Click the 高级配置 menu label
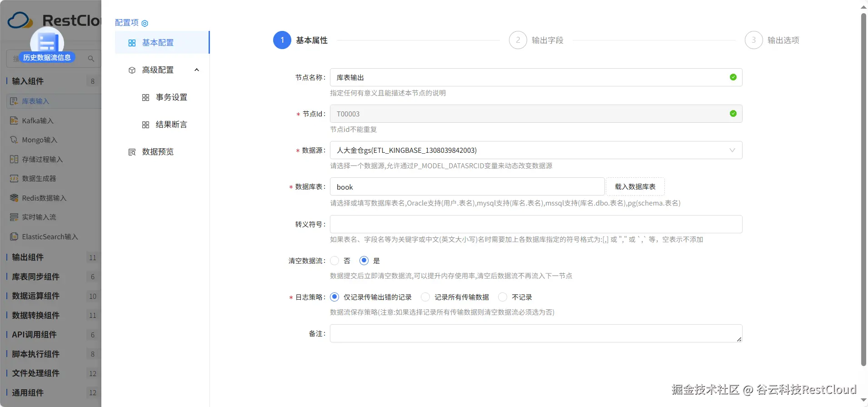The height and width of the screenshot is (407, 868). [158, 70]
